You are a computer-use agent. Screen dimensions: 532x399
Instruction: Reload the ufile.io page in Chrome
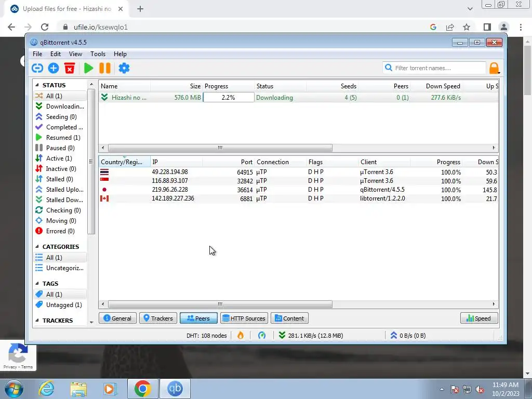click(x=45, y=27)
